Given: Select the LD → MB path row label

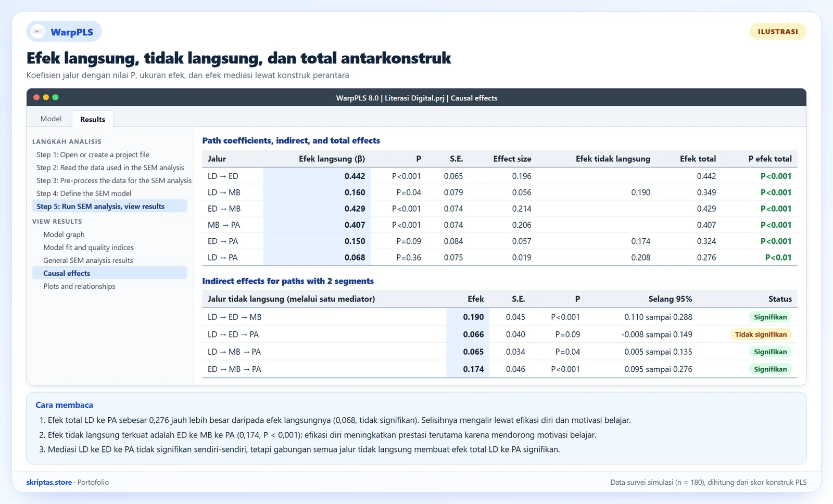Looking at the screenshot, I should [224, 192].
